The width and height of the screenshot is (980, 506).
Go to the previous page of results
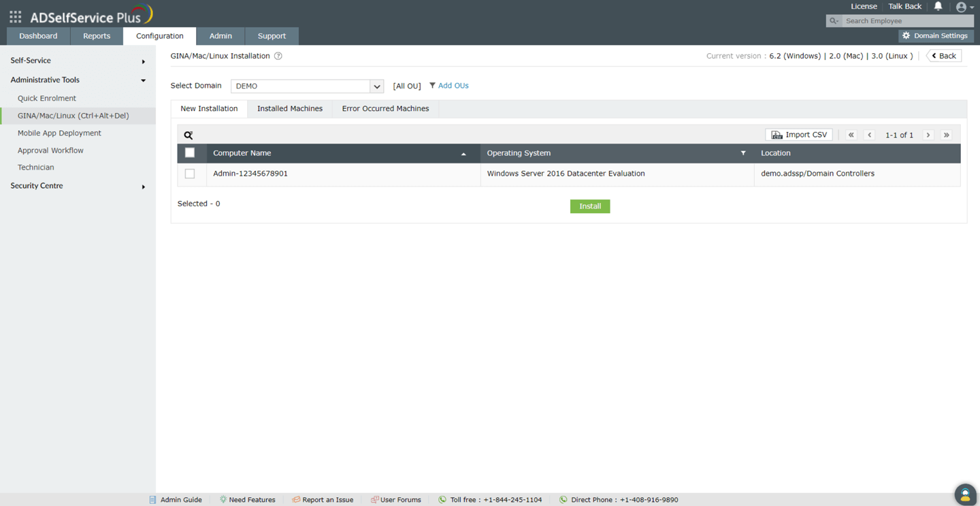pos(869,135)
